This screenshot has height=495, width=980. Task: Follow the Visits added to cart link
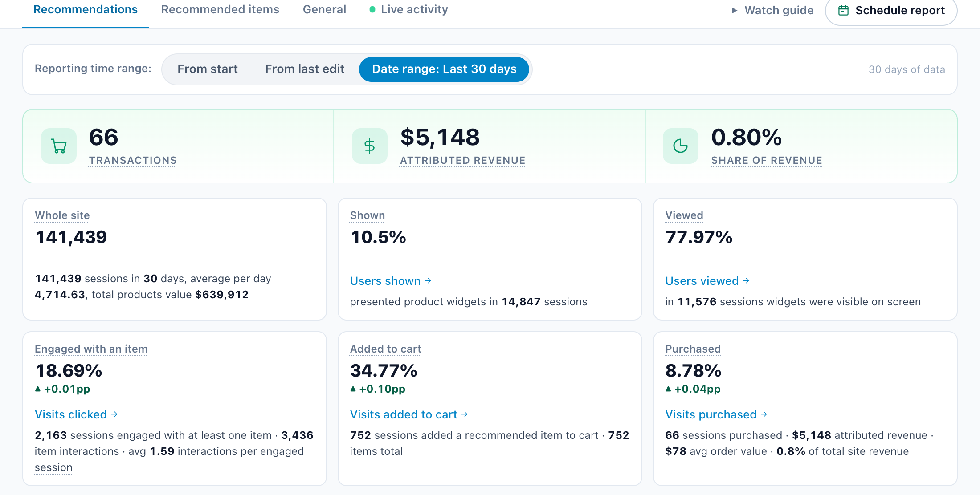[x=409, y=414]
